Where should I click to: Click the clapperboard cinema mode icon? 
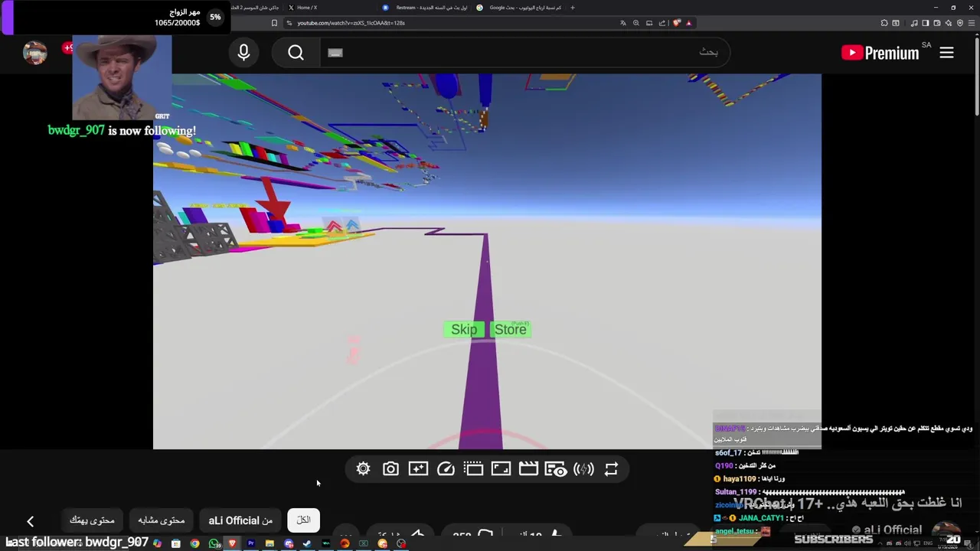coord(528,469)
